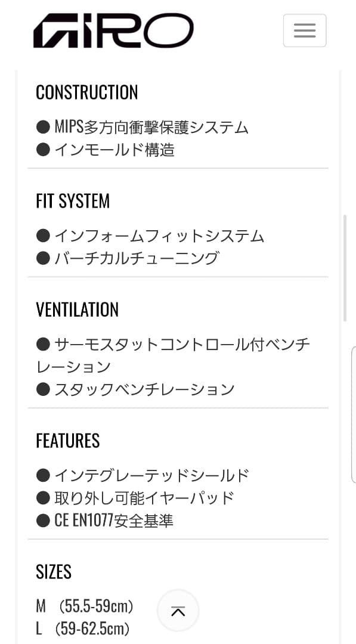The image size is (356, 644).
Task: Select the FEATURES section heading
Action: click(67, 441)
